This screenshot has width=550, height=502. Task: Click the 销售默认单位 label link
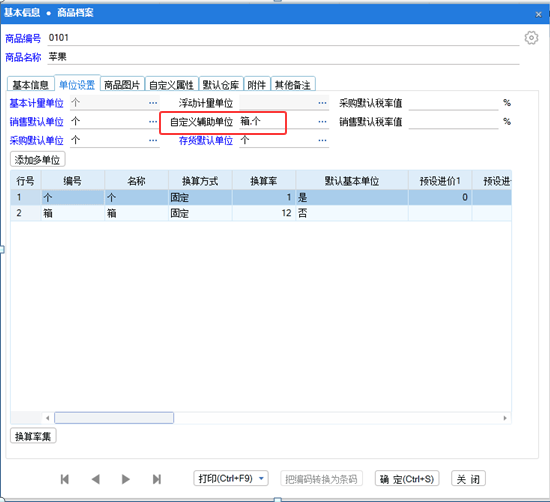pyautogui.click(x=36, y=122)
